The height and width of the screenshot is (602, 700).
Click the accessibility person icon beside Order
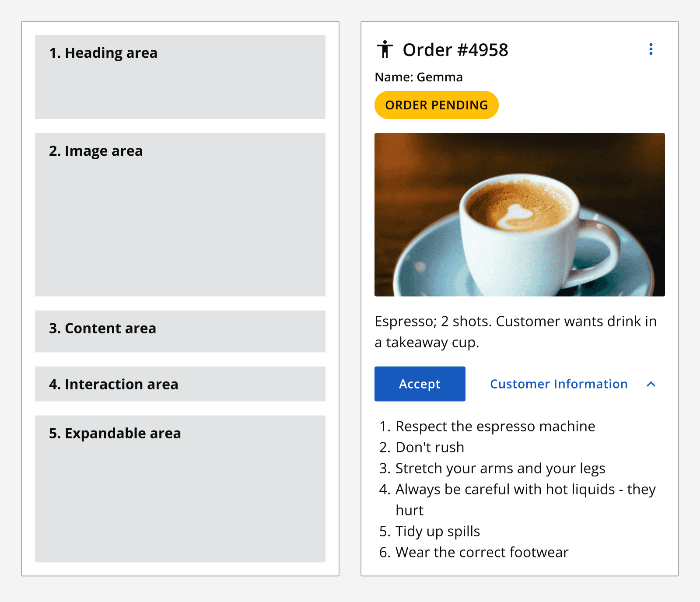coord(385,49)
